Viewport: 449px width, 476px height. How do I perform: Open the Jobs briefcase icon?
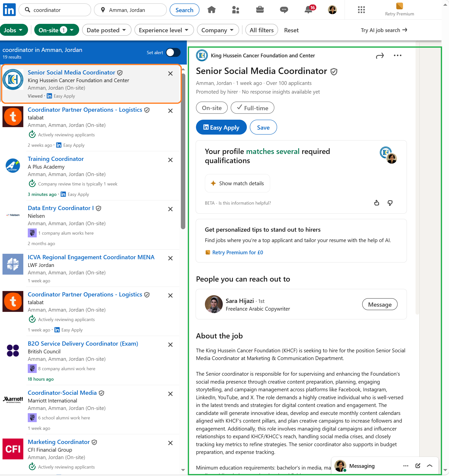coord(260,10)
